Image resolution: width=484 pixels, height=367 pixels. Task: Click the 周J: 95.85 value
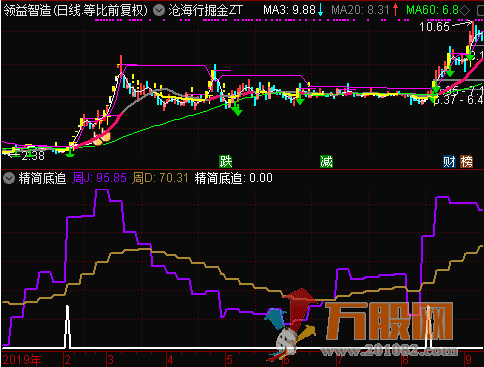point(99,178)
